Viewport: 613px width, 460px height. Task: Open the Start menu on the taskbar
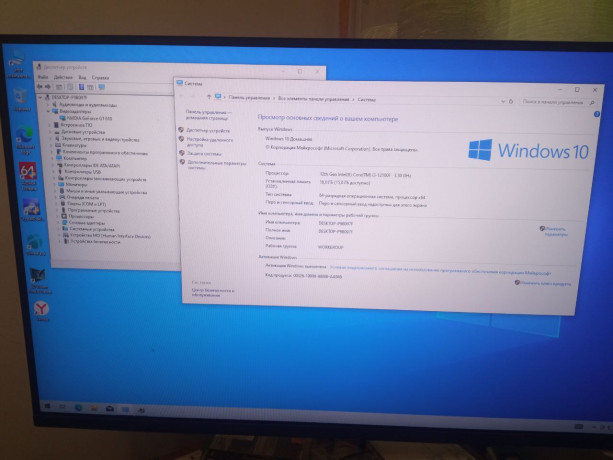point(47,406)
